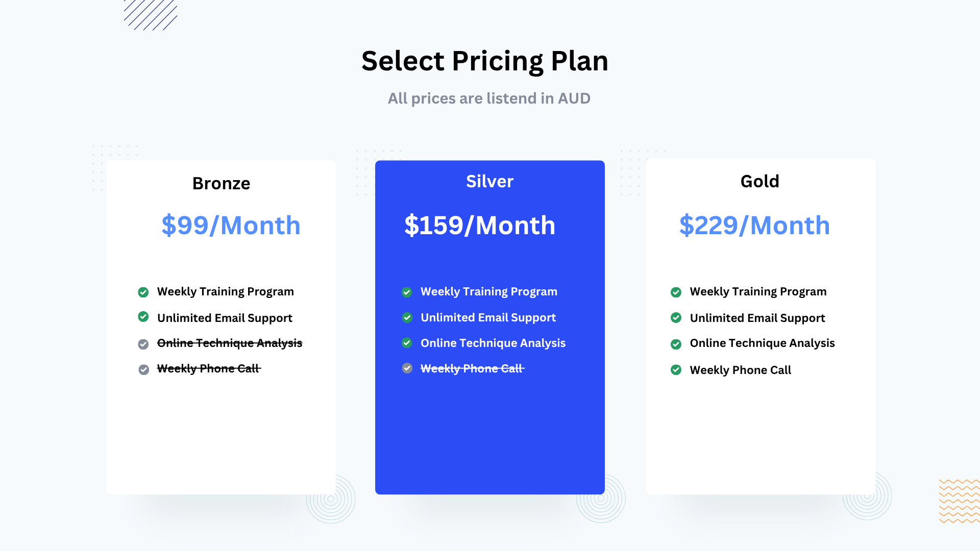Click gray checkmark beside Silver Weekly Phone Call
The width and height of the screenshot is (980, 551).
[x=407, y=368]
